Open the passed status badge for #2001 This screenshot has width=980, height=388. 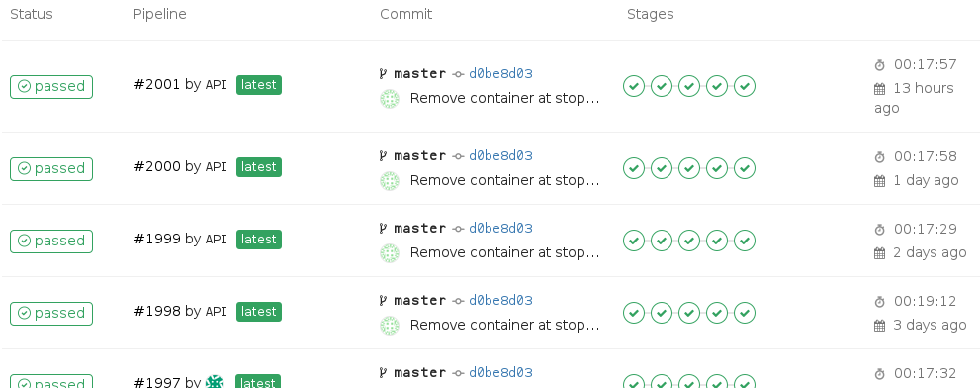tap(51, 87)
